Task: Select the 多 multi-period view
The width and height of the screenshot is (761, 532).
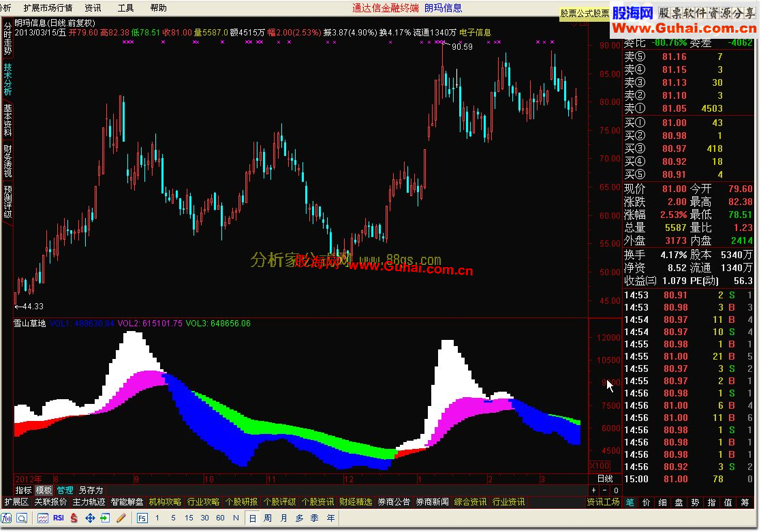Action: [x=299, y=518]
